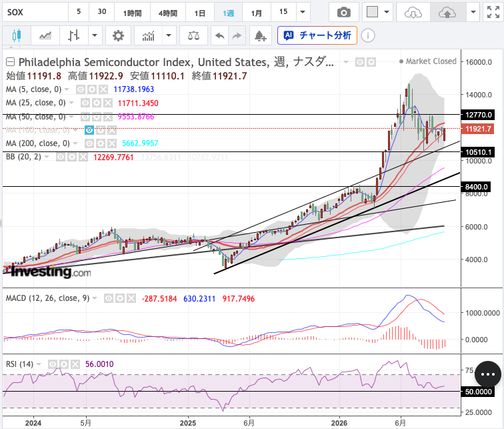
Task: Open settings for MA (5, close, 0)
Action: (92, 89)
